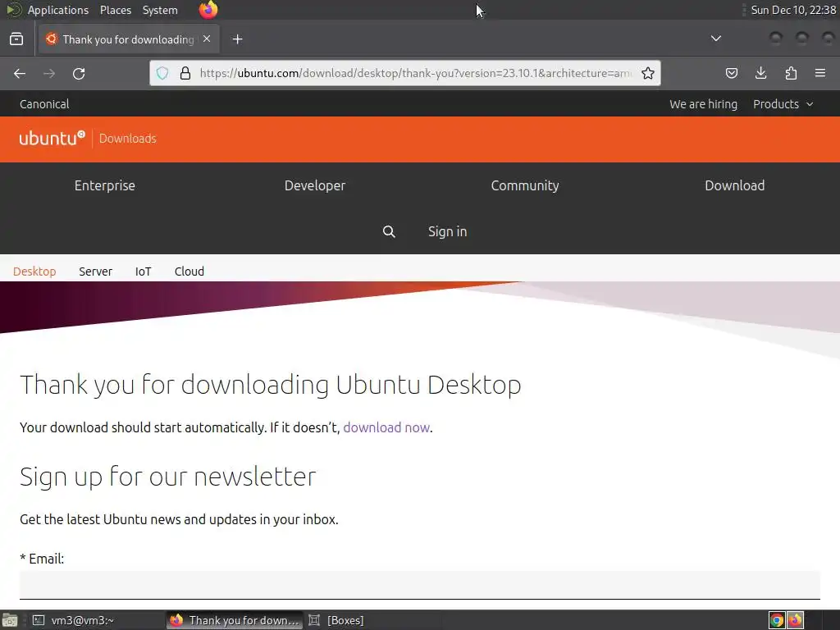Open the Places menu
Screen dimensions: 840x630
tap(116, 10)
